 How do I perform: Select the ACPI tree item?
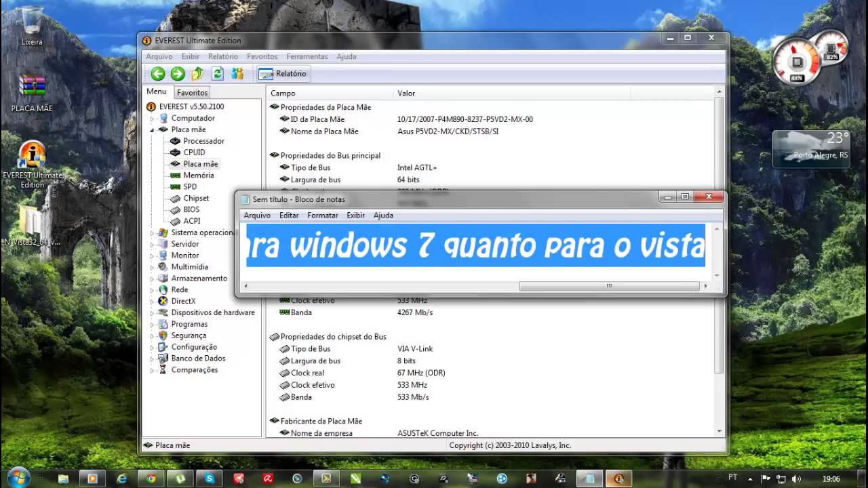tap(191, 221)
